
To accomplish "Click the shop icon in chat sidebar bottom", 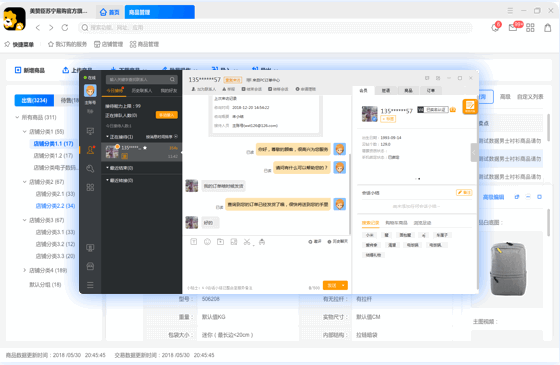I will (90, 266).
